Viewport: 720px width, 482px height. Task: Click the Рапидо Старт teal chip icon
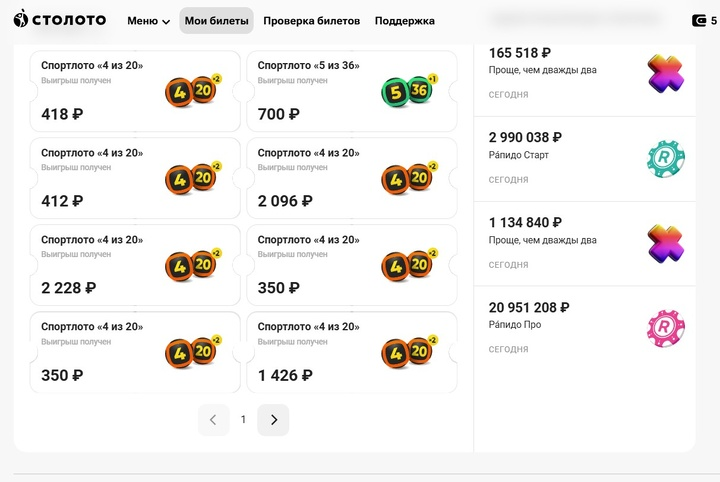pos(665,158)
